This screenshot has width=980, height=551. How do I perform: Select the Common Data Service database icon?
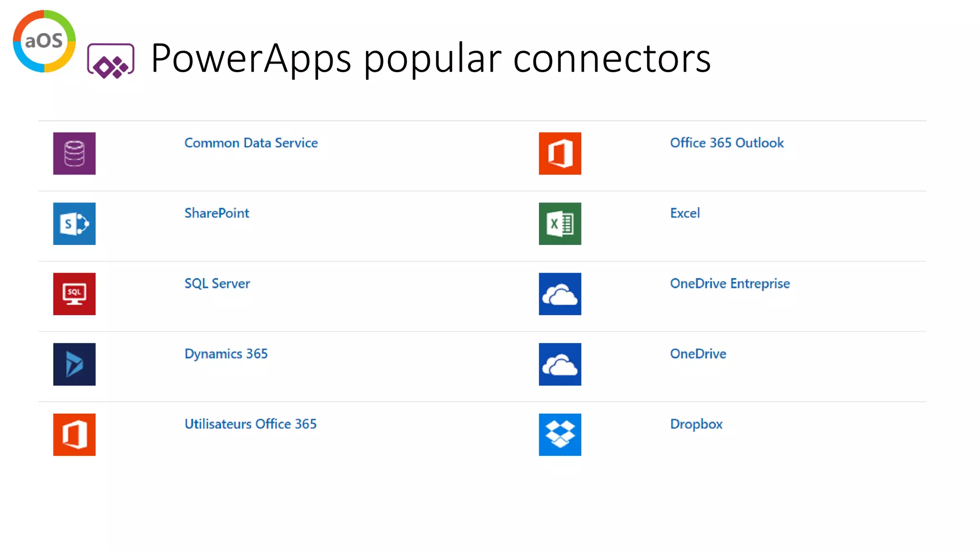point(74,154)
